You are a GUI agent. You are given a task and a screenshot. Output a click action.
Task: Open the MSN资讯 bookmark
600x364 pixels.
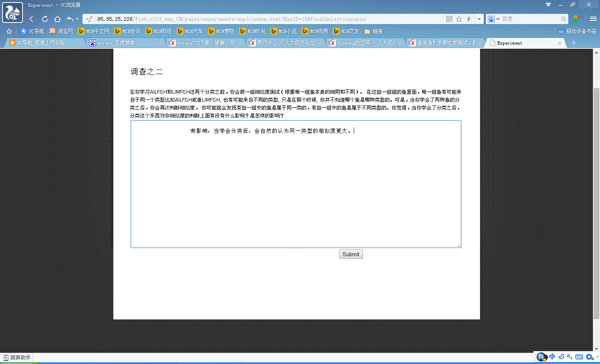pos(127,31)
